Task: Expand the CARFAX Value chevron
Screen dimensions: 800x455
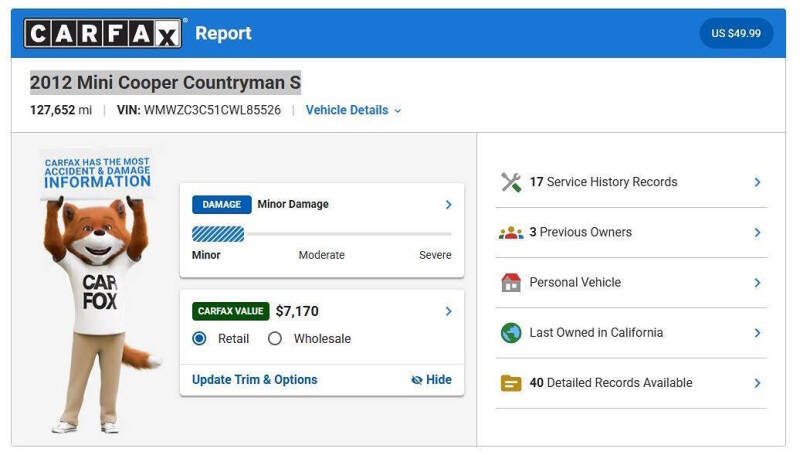Action: click(x=448, y=311)
